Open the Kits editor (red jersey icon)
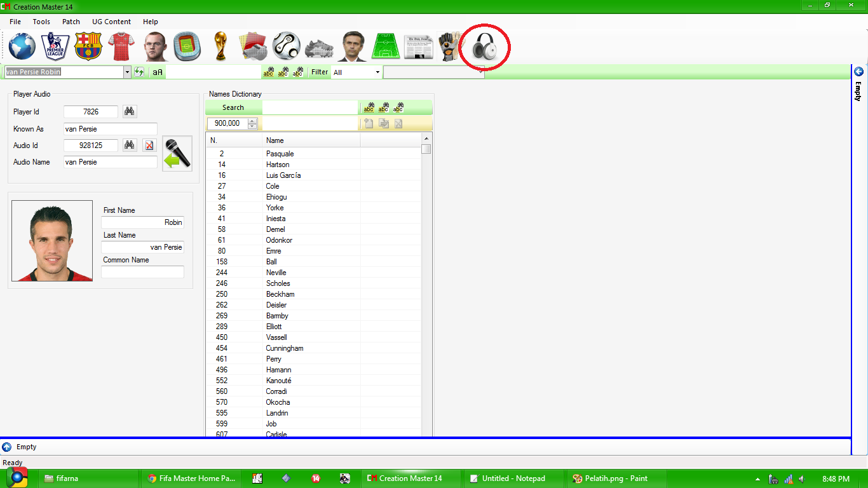Viewport: 868px width, 488px height. pyautogui.click(x=121, y=46)
